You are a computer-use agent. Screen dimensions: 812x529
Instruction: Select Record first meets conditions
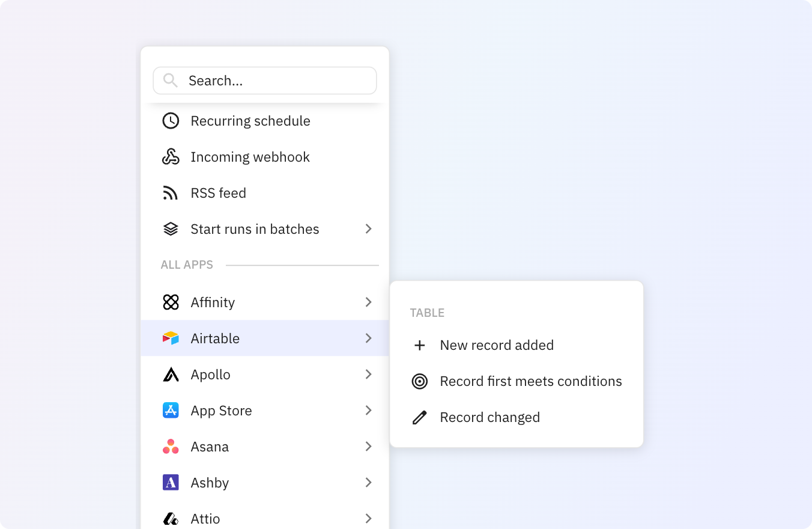click(517, 381)
